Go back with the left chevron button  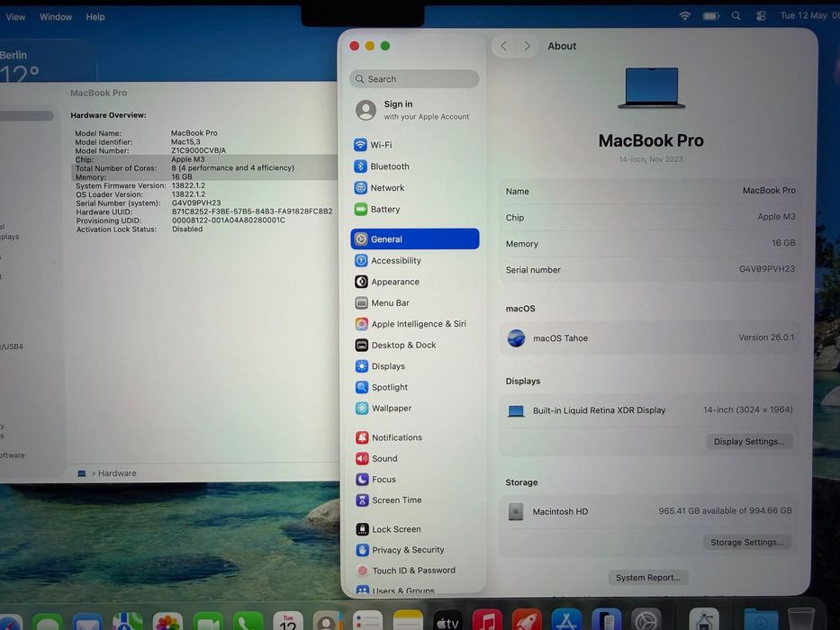503,46
